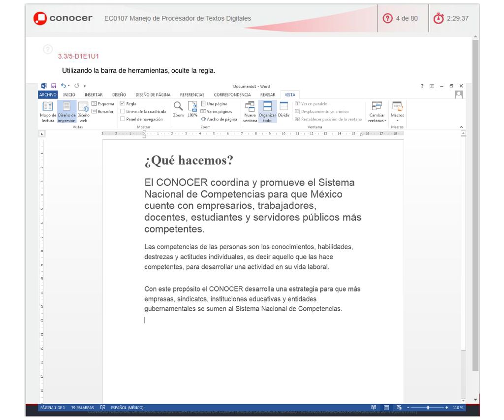Click ESPAÑOL (MÉXICO) language indicator
Image resolution: width=504 pixels, height=420 pixels.
tap(127, 408)
